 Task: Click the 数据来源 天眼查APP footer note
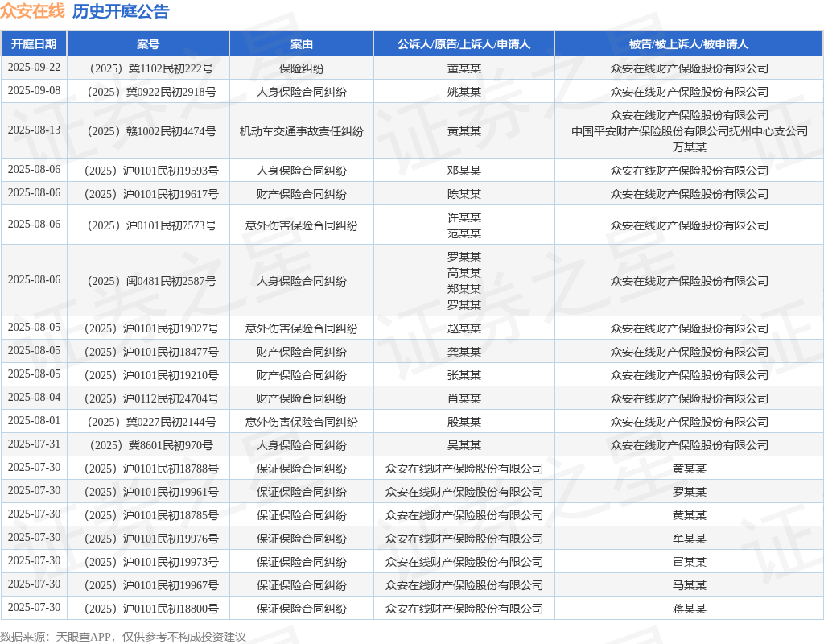[x=122, y=637]
